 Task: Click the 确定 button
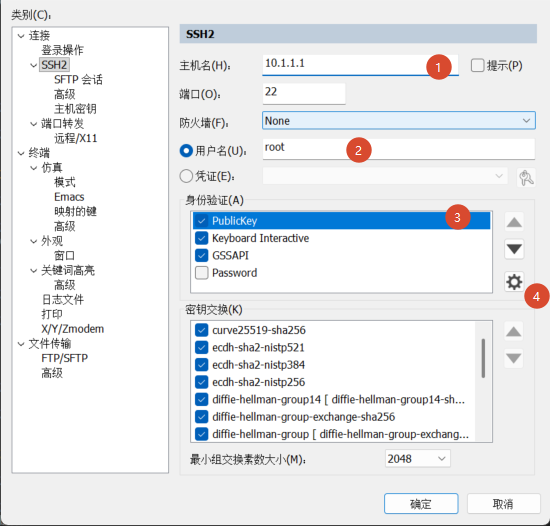click(421, 504)
